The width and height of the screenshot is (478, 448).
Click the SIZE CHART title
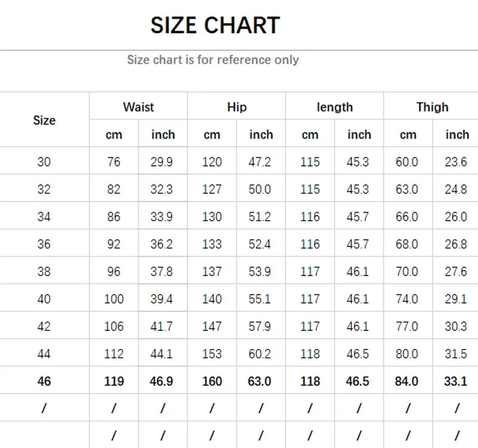tap(215, 25)
